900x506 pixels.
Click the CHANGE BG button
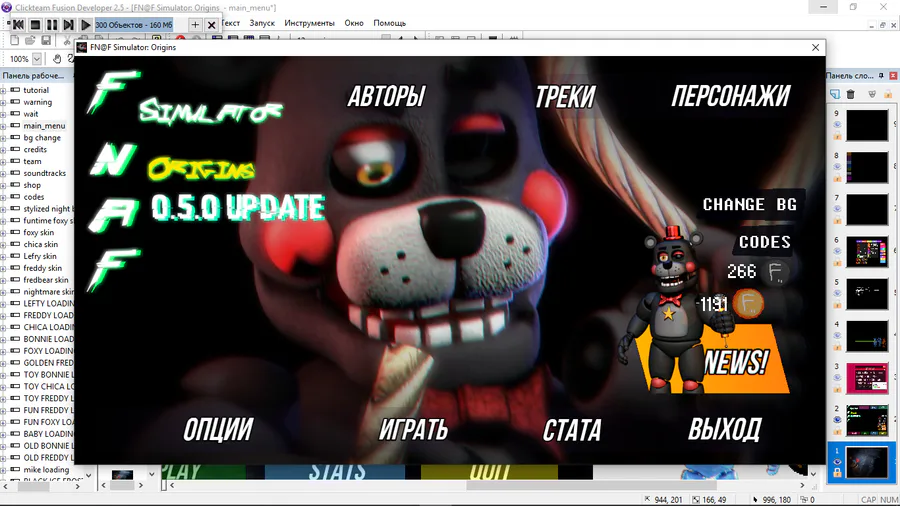(750, 204)
